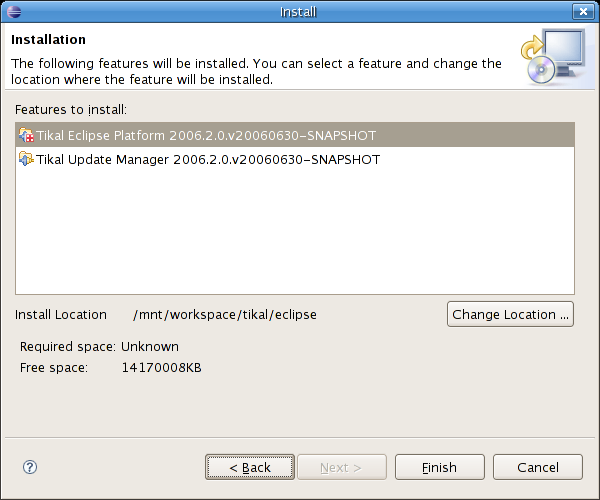Screen dimensions: 600x500
Task: Click the installation wizard banner image
Action: tap(553, 57)
